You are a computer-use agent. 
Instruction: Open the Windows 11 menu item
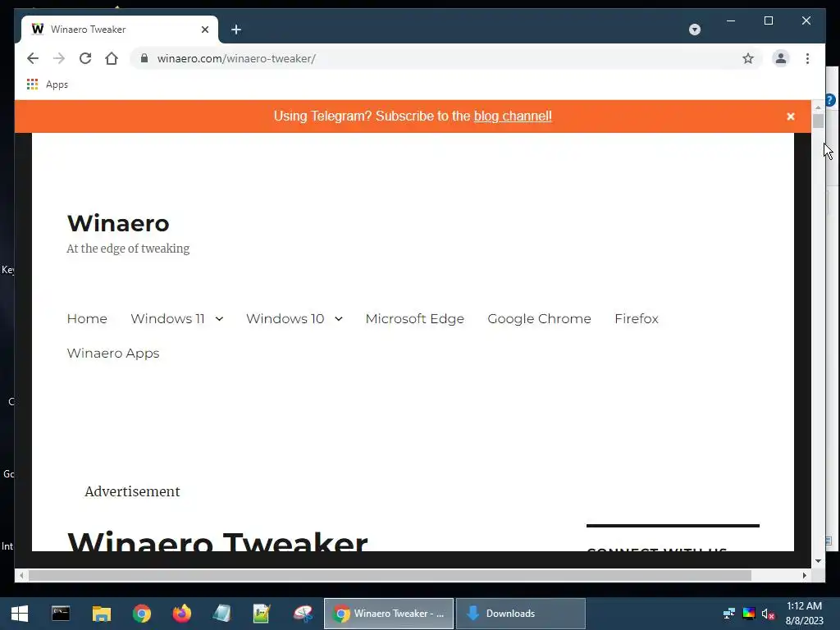coord(167,319)
